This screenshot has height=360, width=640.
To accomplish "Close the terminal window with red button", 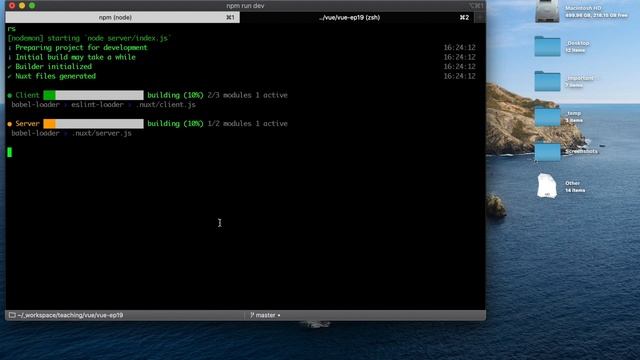I will [x=12, y=5].
